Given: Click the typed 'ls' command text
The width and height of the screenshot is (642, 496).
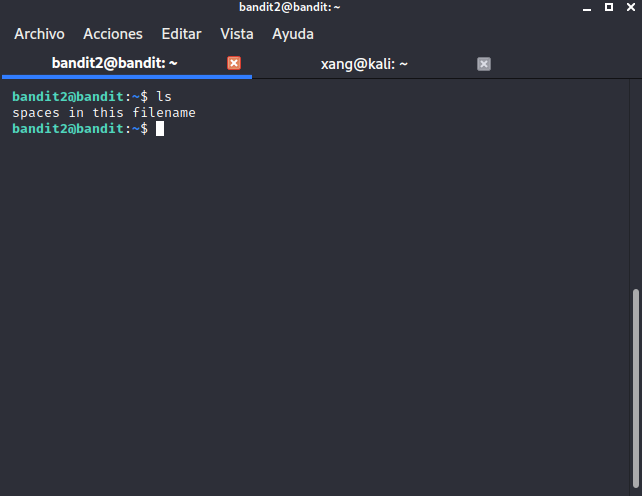Looking at the screenshot, I should (x=164, y=97).
